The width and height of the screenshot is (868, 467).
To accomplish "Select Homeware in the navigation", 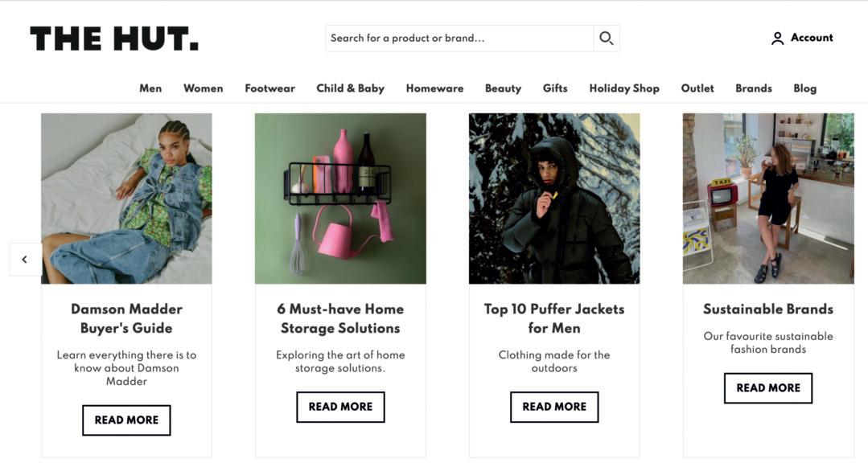I will [x=434, y=88].
